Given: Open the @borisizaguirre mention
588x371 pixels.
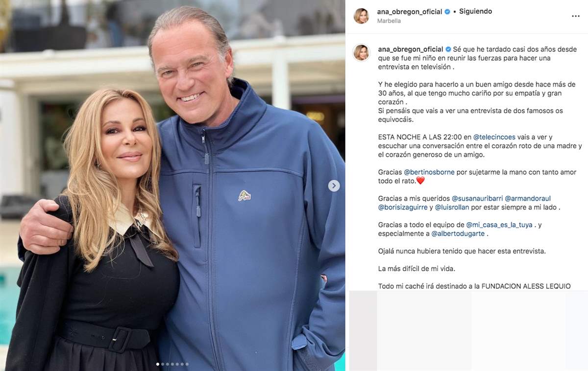Looking at the screenshot, I should point(402,208).
